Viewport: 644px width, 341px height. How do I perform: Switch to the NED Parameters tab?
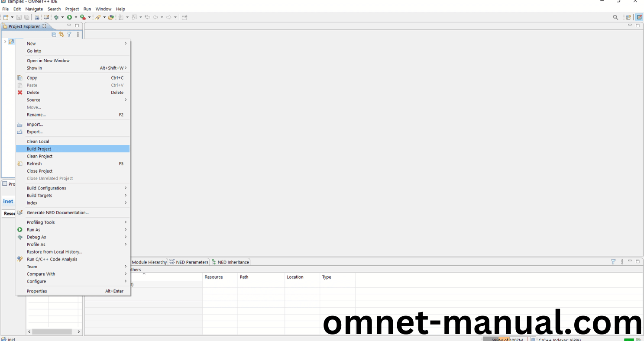(x=189, y=262)
